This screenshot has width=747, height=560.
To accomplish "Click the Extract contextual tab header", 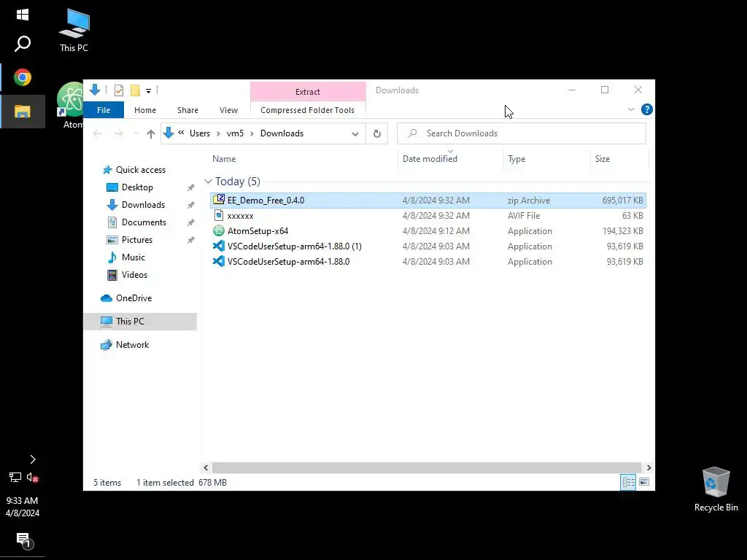I will [308, 91].
